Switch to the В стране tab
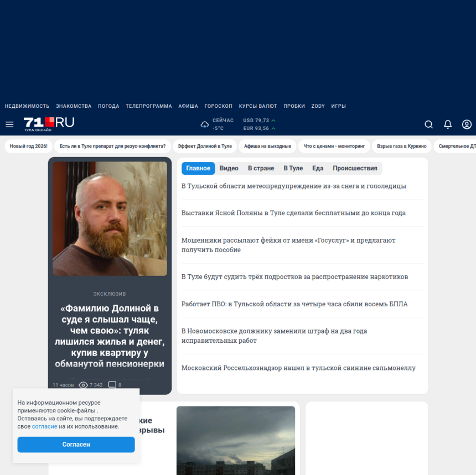476x475 pixels. 261,168
